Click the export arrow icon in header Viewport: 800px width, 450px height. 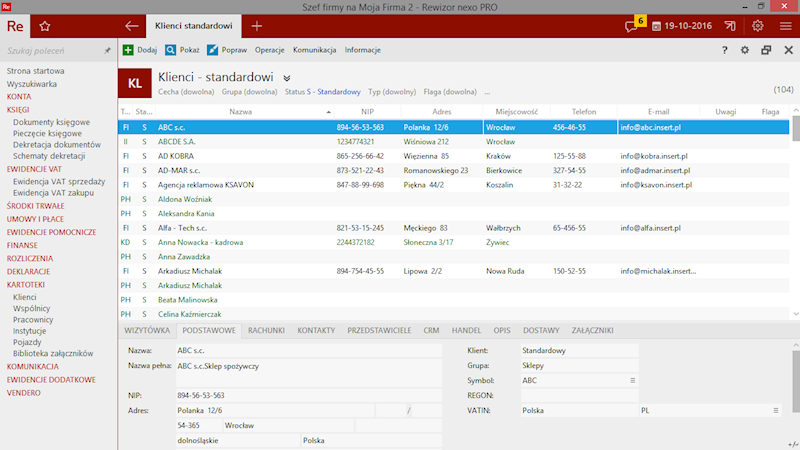[730, 26]
